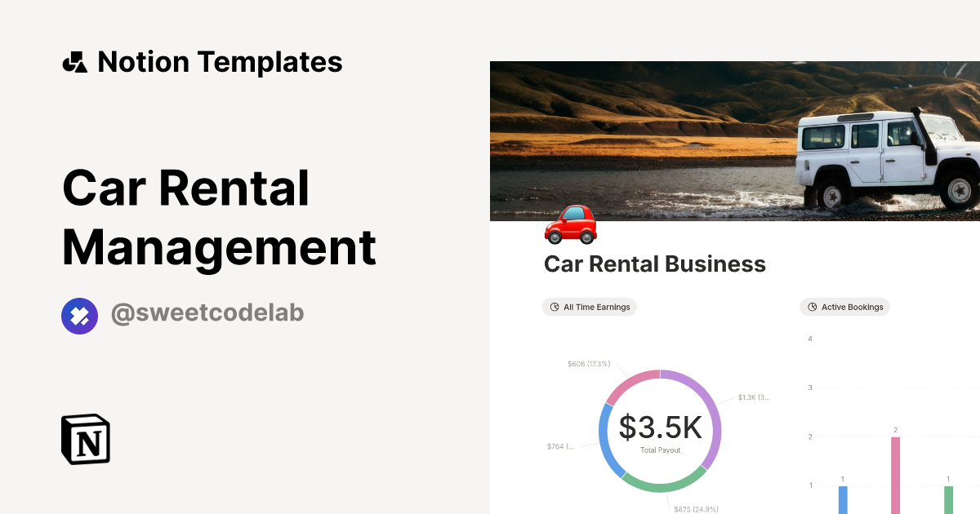The width and height of the screenshot is (980, 514).
Task: Switch to the Active Bookings view
Action: point(845,308)
